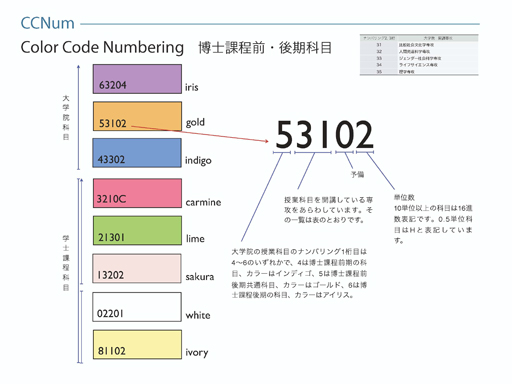Click the vertical 大学院科目 label

(66, 117)
